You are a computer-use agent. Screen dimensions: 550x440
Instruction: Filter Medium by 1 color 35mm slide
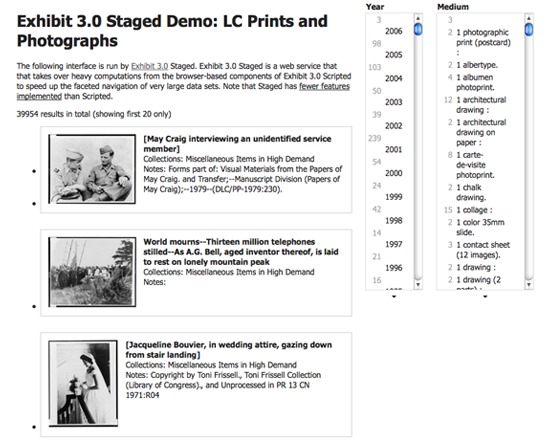480,227
